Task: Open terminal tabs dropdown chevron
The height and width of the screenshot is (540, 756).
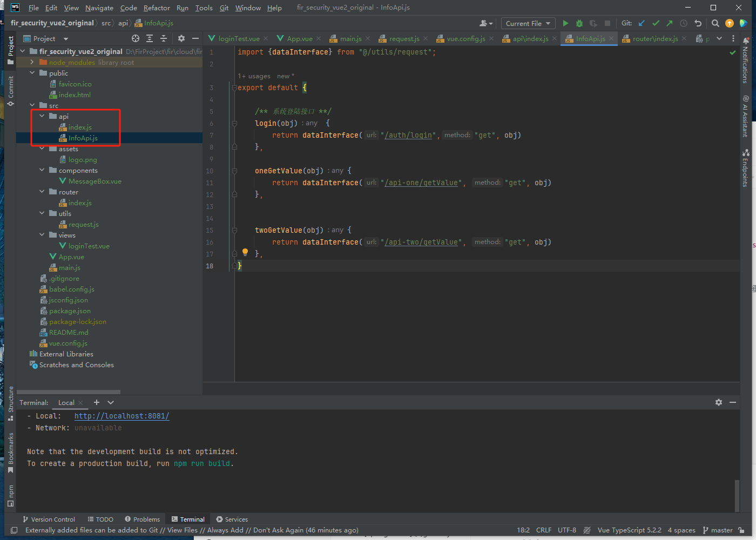Action: 111,402
